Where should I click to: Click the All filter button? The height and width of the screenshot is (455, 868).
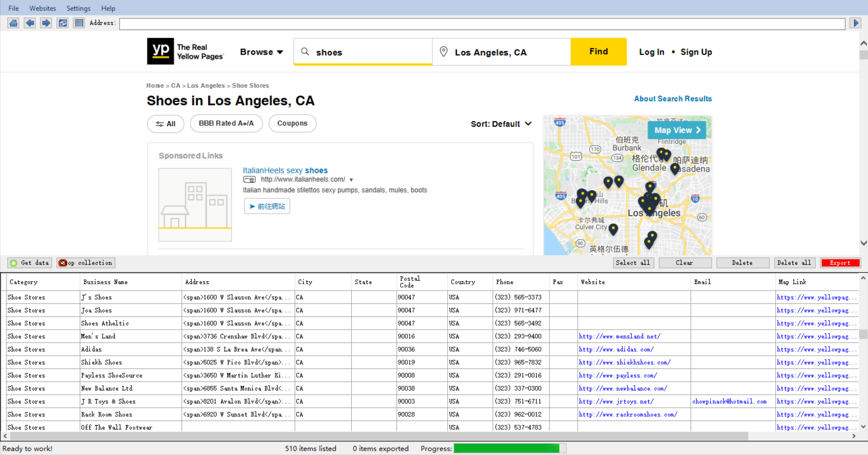coord(165,124)
